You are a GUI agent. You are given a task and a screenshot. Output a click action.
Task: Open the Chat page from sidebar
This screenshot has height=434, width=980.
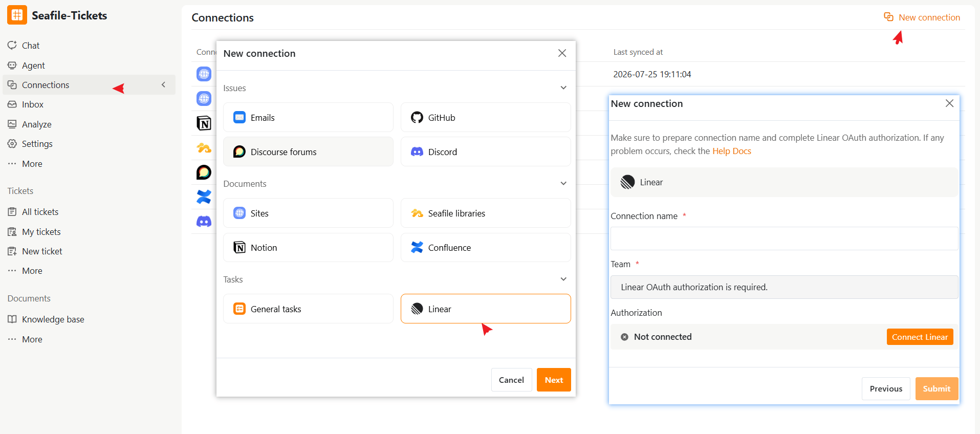pos(31,46)
